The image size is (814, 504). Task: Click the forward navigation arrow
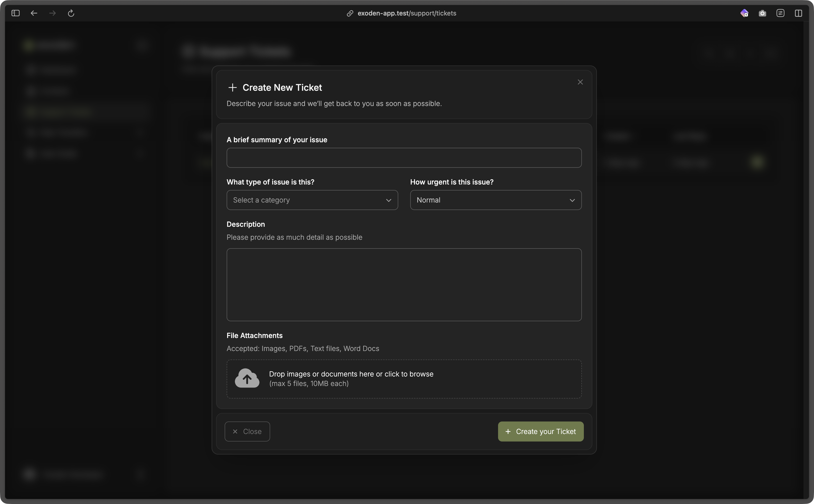click(52, 13)
